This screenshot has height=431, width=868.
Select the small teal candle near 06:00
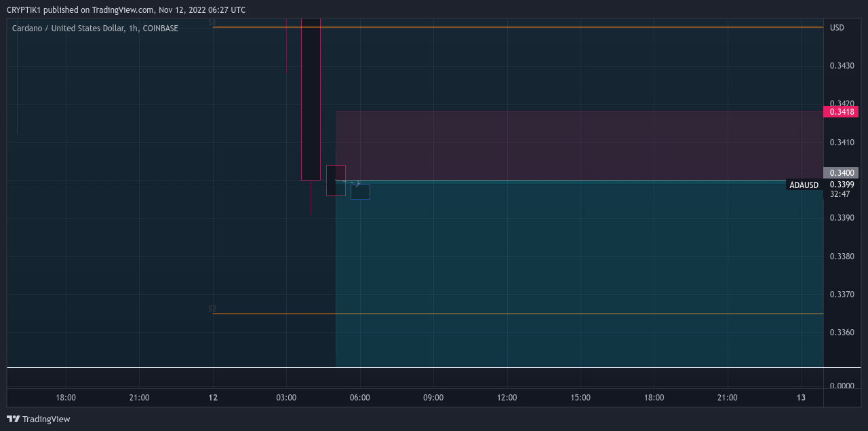[360, 191]
